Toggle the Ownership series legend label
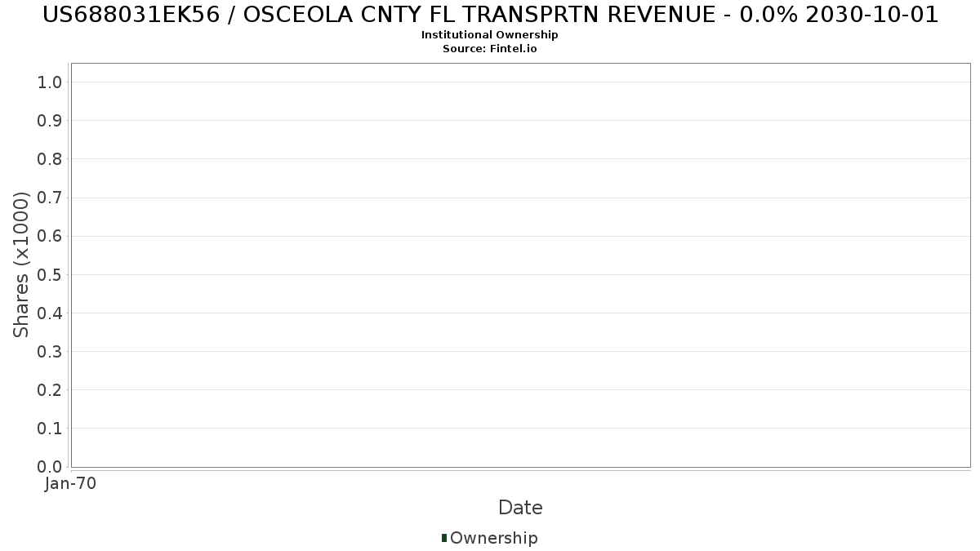The image size is (980, 551). (493, 538)
